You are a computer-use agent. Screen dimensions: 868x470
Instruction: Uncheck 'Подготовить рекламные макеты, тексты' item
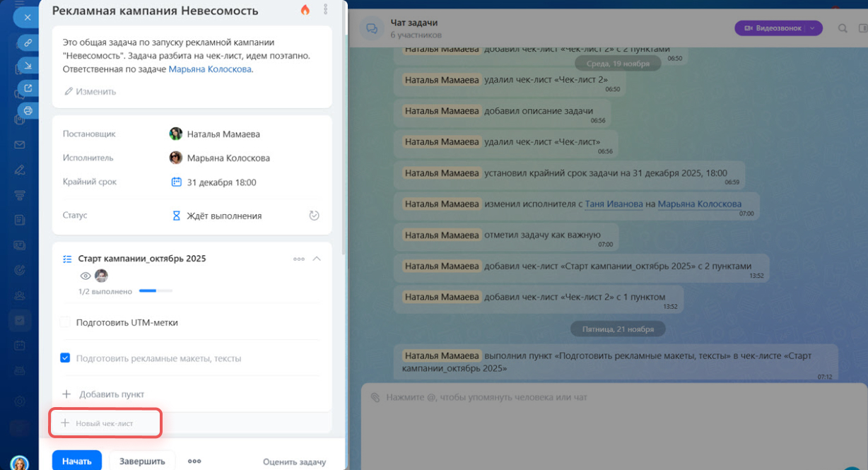point(65,358)
